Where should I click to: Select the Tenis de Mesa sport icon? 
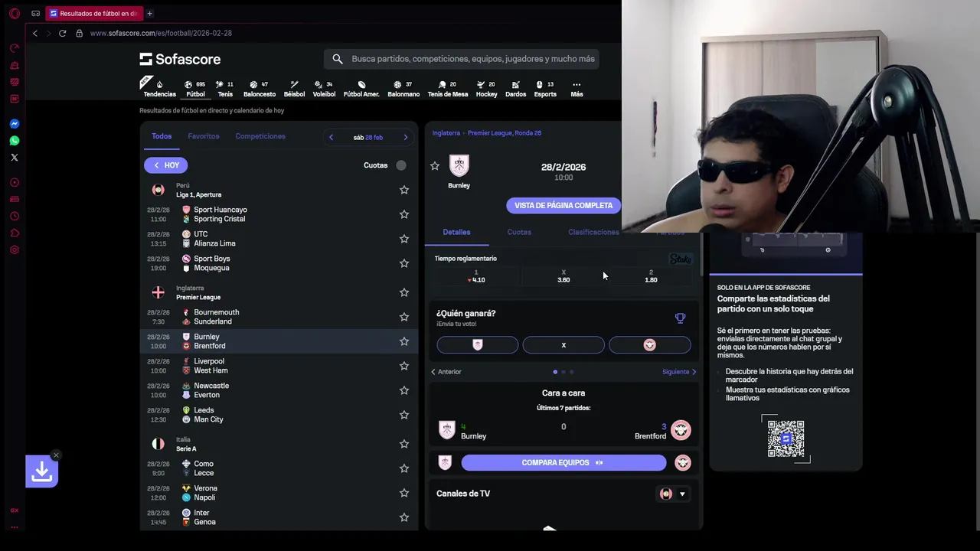click(447, 89)
